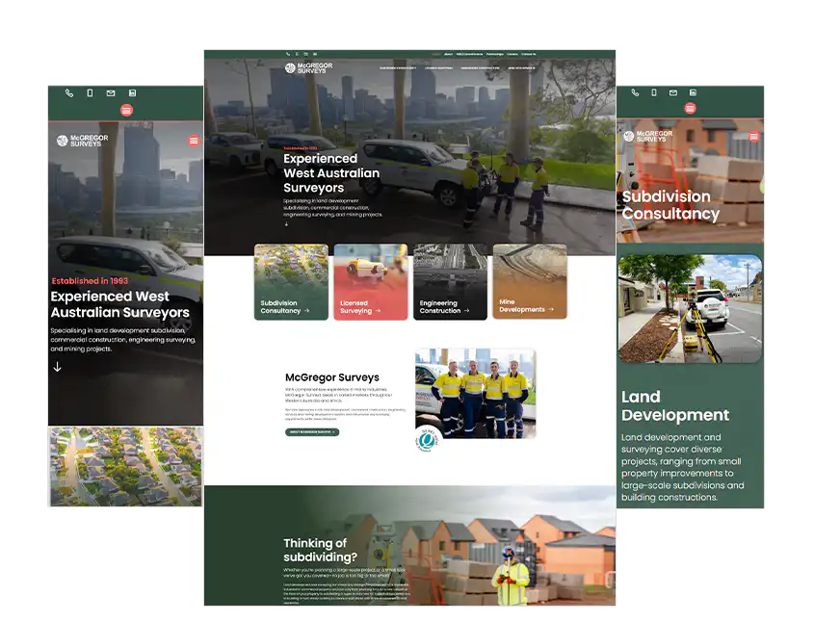Click the "McGregor Surveys" section heading in the desktop view
840x622 pixels.
tap(332, 377)
